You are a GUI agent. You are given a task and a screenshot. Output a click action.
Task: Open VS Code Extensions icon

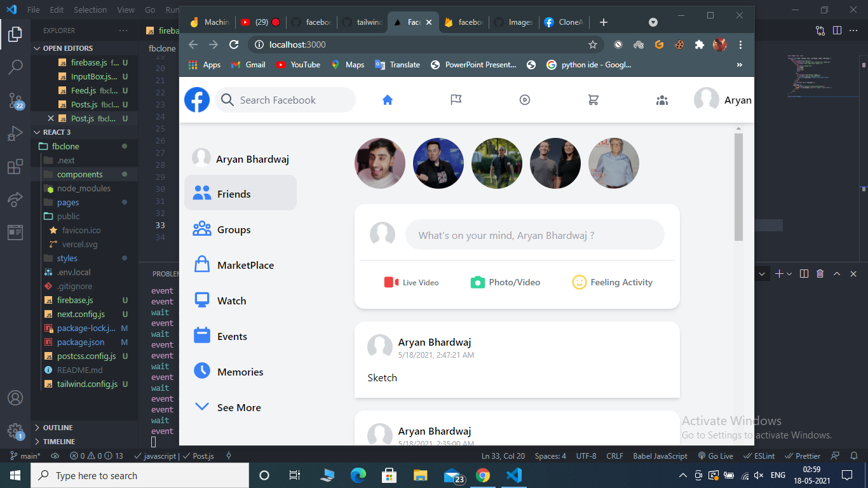(15, 167)
